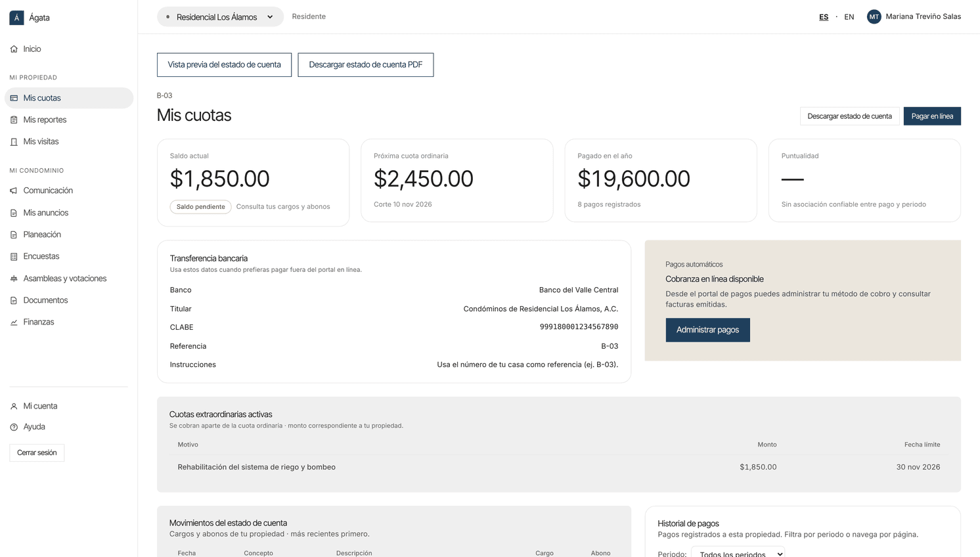Click the document icon beside Mis anuncios
The image size is (980, 557).
14,213
